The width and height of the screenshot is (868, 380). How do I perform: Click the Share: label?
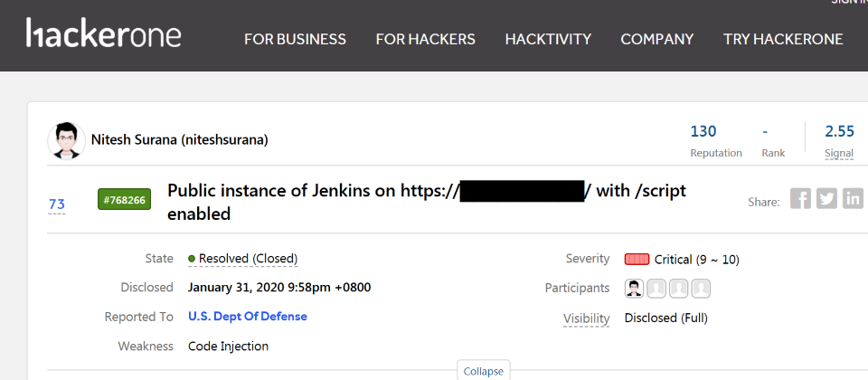click(x=764, y=202)
